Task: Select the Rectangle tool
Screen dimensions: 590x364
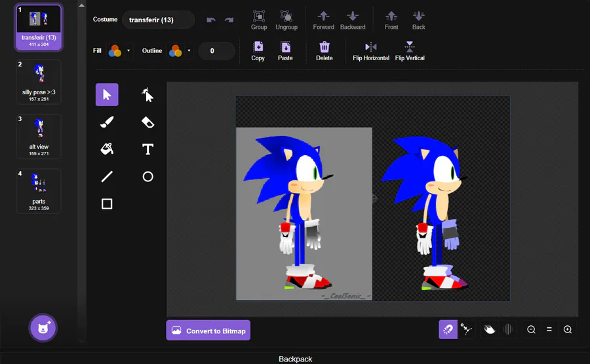Action: [107, 204]
